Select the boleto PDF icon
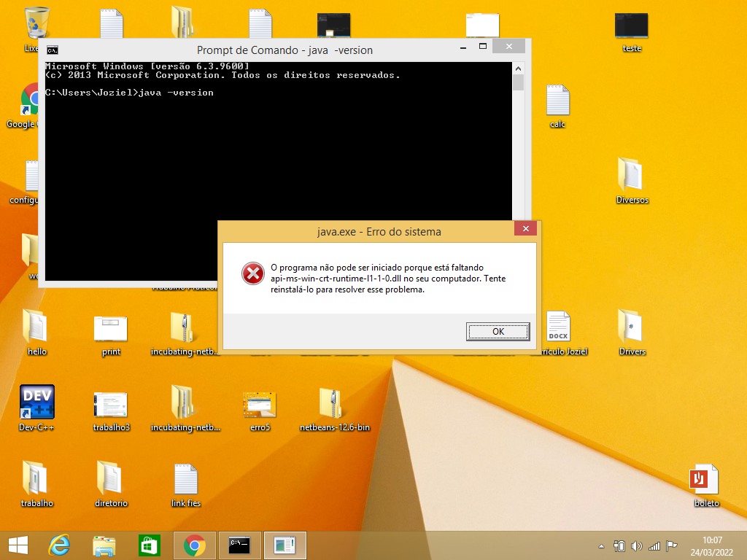Screen dimensions: 747x560 [705, 485]
